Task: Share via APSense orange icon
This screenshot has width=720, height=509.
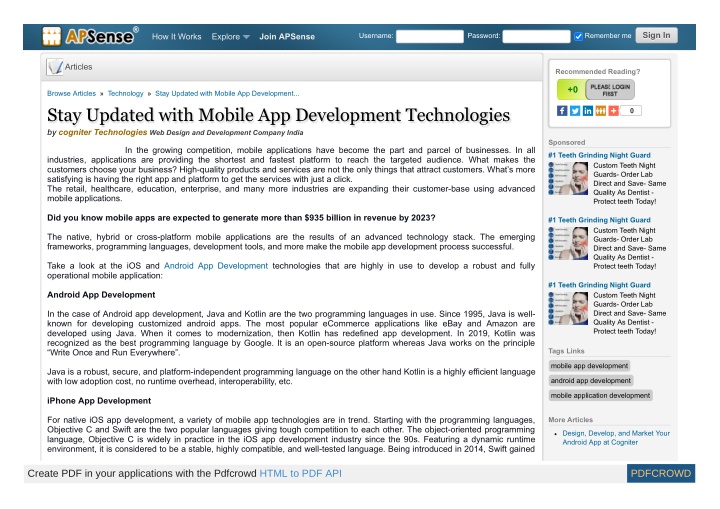Action: click(x=601, y=111)
